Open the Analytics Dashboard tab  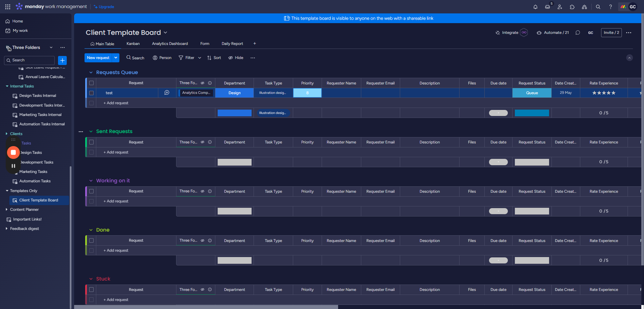point(170,44)
